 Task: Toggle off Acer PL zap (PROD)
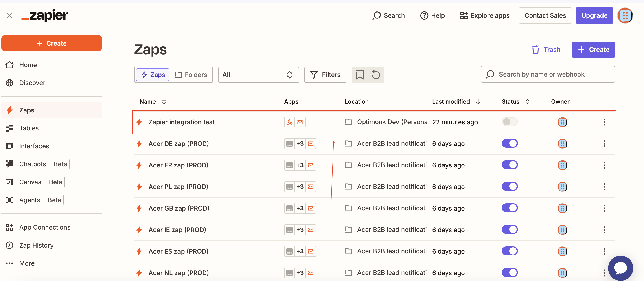click(x=510, y=186)
